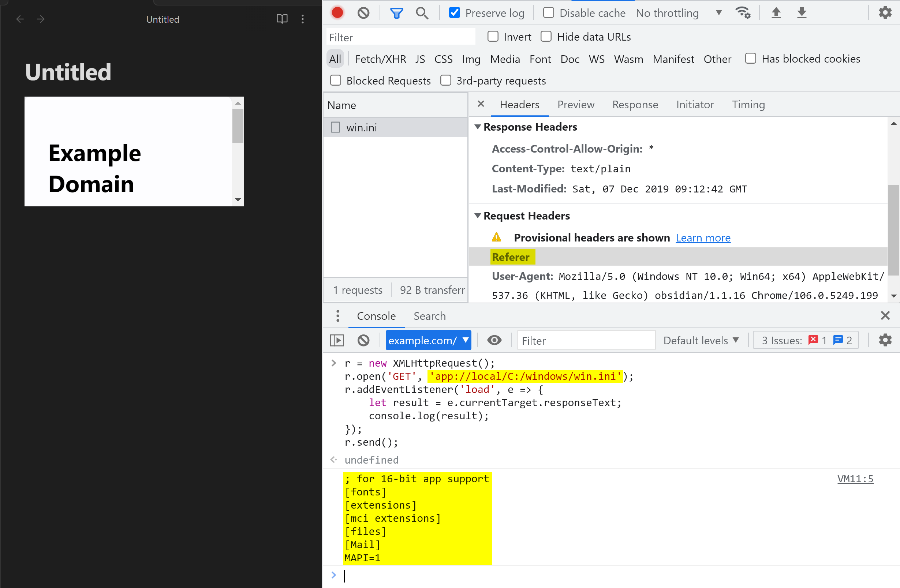Enable the Disable cache checkbox
Viewport: 900px width, 588px height.
[x=548, y=13]
